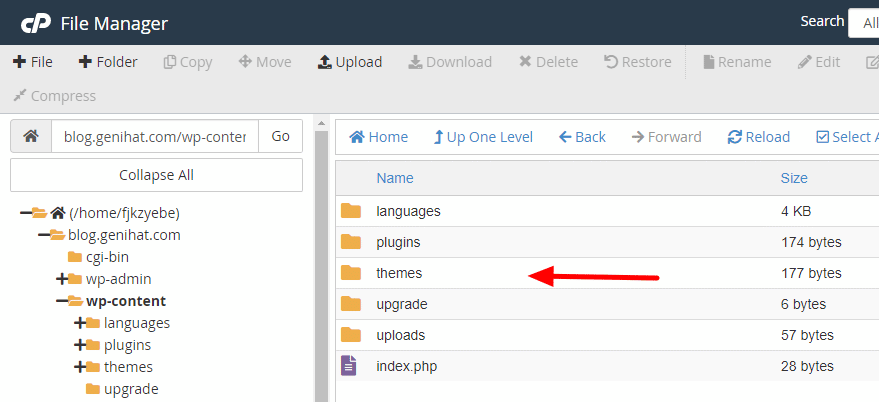Sort files by the Size column
The image size is (879, 402).
click(793, 178)
